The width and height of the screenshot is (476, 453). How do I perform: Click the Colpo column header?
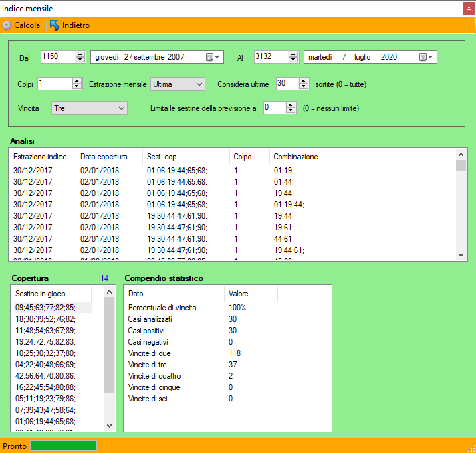[x=249, y=157]
